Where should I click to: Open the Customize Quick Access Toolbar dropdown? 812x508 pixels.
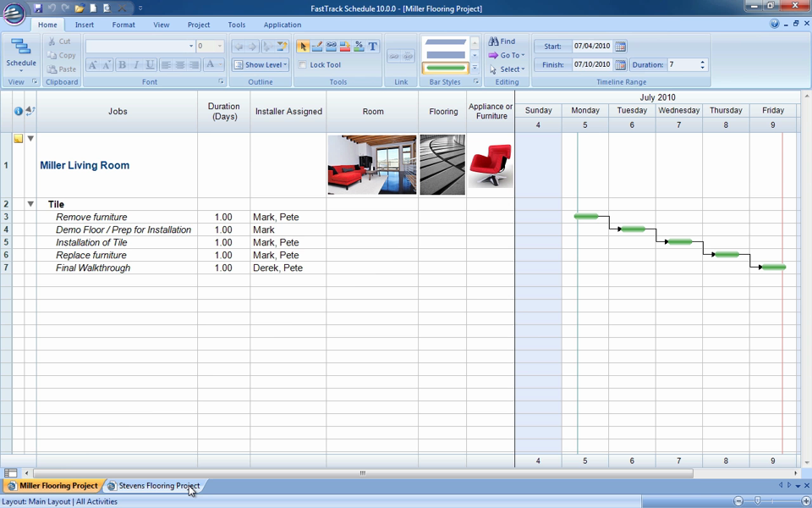(140, 8)
